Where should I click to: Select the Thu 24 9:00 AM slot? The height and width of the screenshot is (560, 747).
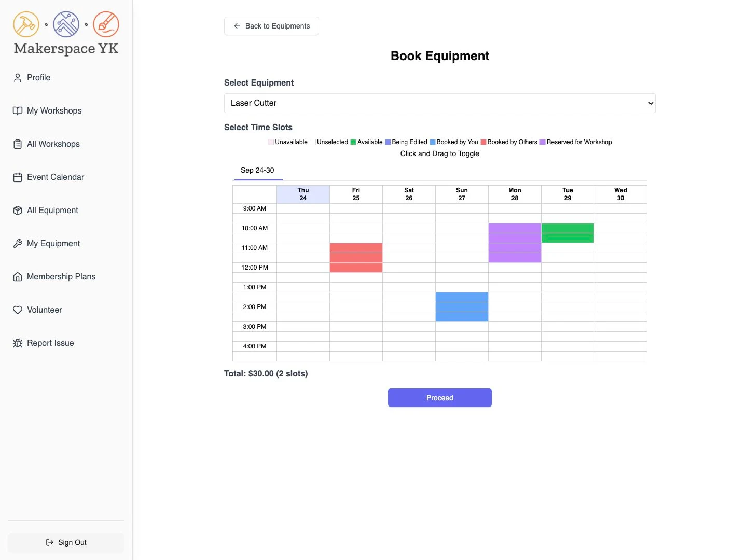point(303,208)
